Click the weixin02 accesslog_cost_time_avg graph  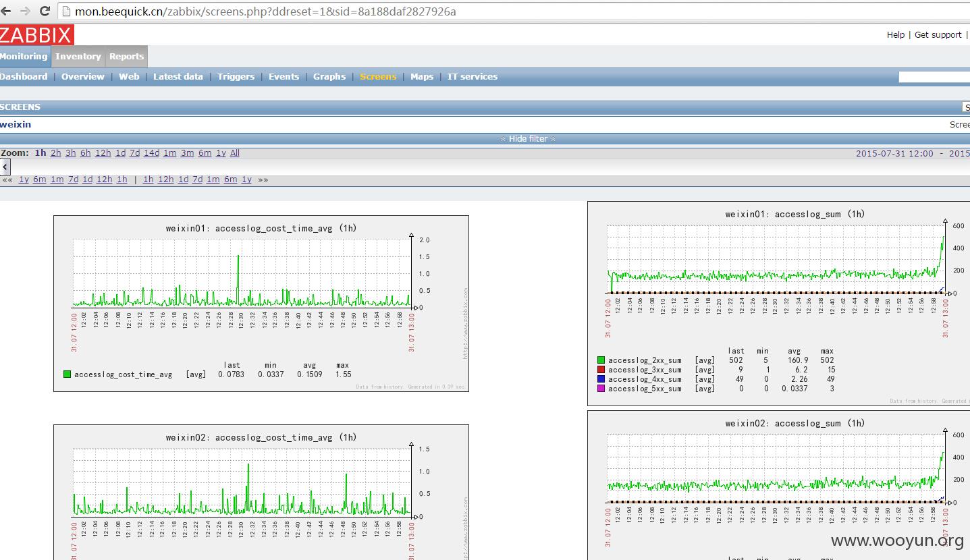coord(261,493)
